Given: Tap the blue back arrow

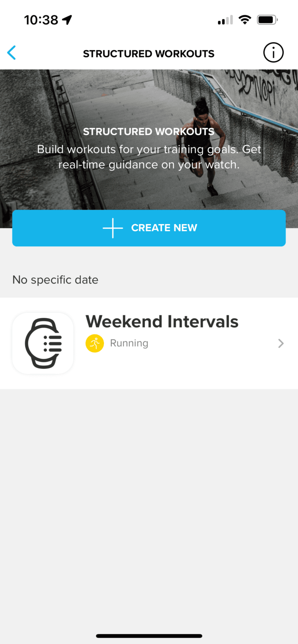Looking at the screenshot, I should coord(12,53).
